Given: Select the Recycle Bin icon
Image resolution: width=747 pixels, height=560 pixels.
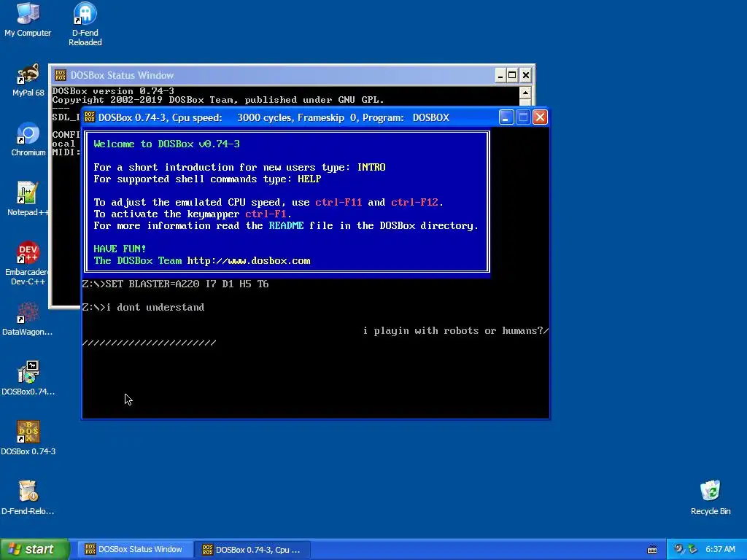Looking at the screenshot, I should (x=711, y=497).
